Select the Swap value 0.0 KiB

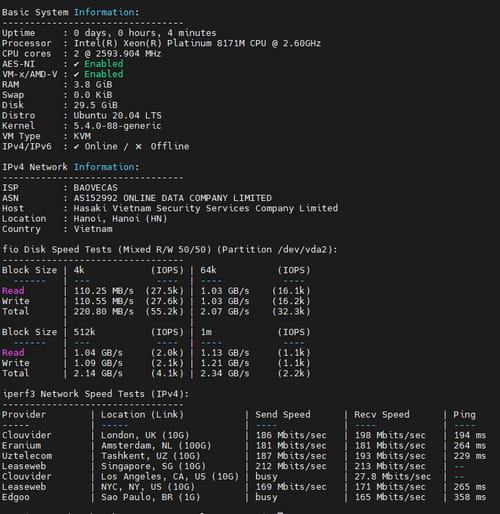[93, 95]
